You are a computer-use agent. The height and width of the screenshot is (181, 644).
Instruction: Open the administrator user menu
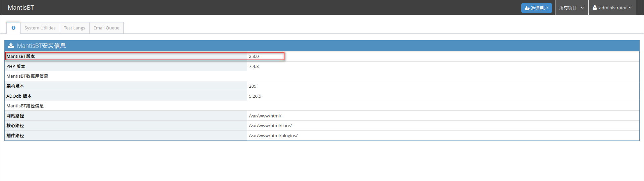pyautogui.click(x=612, y=8)
